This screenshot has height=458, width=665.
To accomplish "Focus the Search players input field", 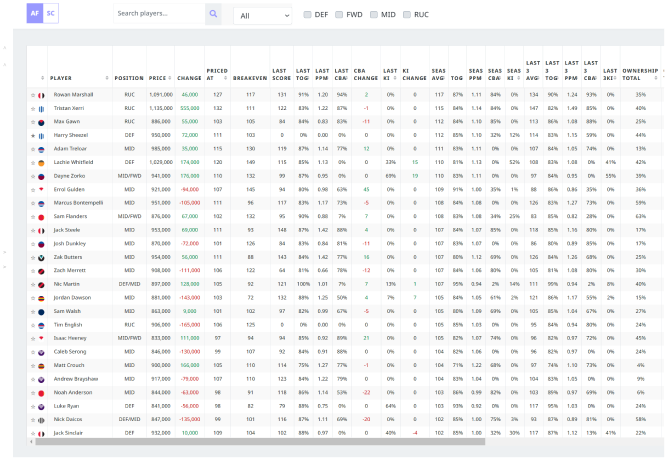I will 157,14.
